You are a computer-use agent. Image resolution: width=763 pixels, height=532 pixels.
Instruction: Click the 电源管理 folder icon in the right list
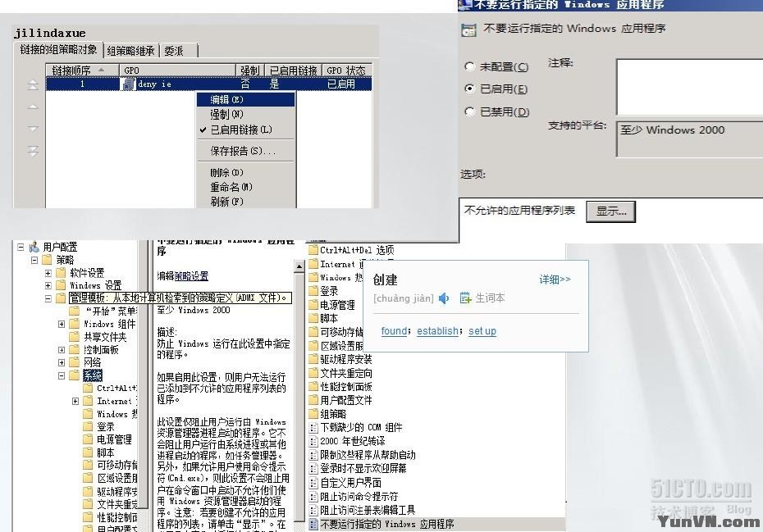pos(313,305)
